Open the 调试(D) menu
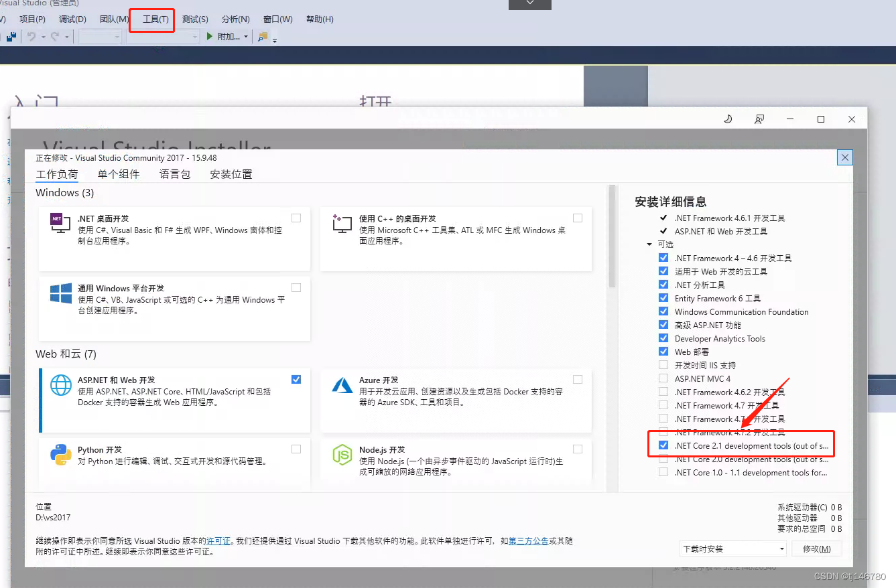The height and width of the screenshot is (588, 896). [72, 19]
